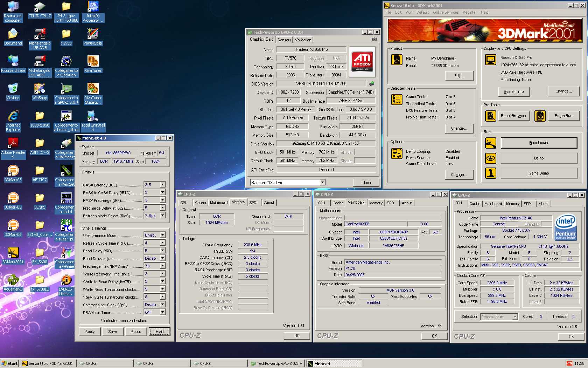Open the 3DMark03 desktop shortcut
The height and width of the screenshot is (368, 588).
pos(13,173)
